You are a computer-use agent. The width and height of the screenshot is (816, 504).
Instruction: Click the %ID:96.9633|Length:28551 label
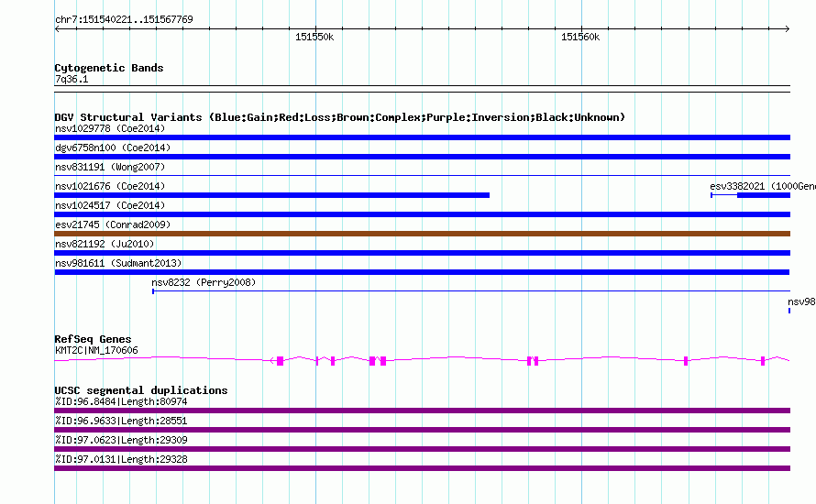[121, 421]
